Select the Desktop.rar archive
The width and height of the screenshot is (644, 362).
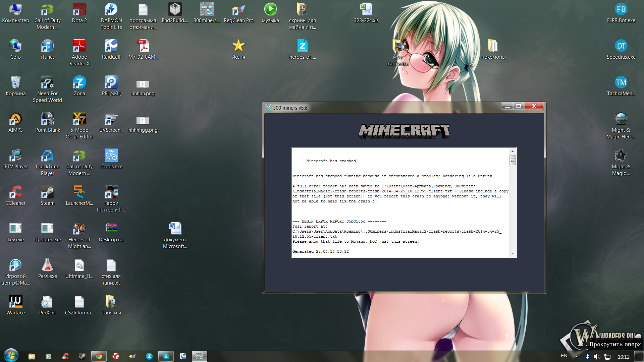(111, 229)
